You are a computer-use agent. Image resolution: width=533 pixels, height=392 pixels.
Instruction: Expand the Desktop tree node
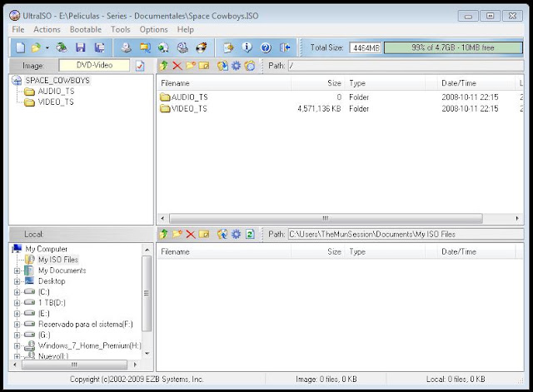coord(17,281)
